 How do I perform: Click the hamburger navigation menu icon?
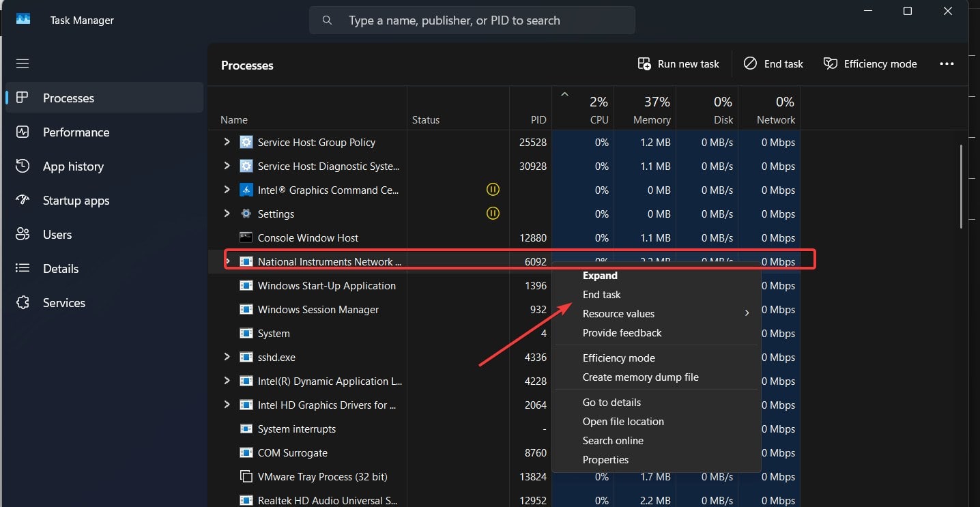[x=23, y=63]
